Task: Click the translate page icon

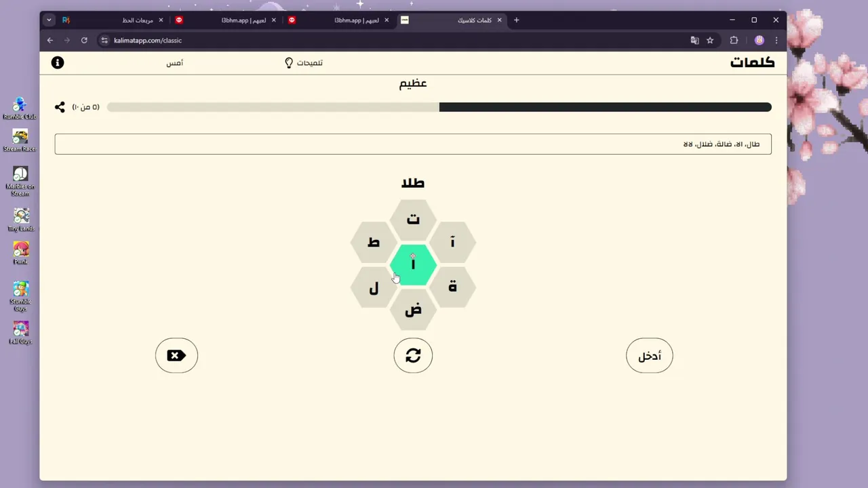Action: 694,40
